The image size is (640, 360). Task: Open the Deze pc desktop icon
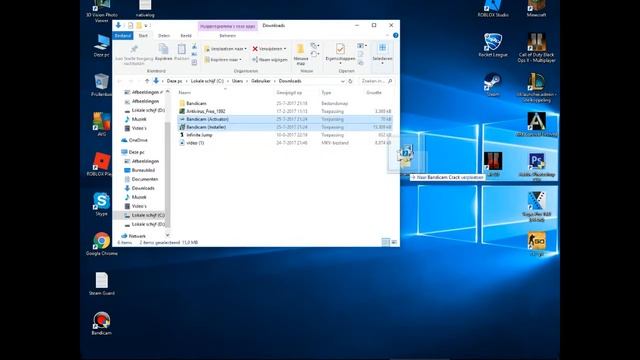(x=101, y=45)
